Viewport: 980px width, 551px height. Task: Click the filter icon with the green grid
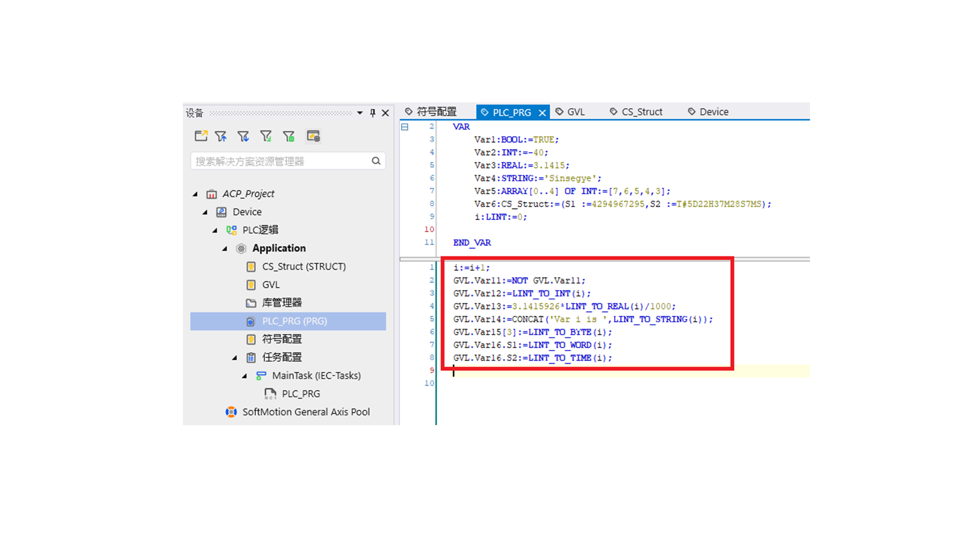pos(289,136)
